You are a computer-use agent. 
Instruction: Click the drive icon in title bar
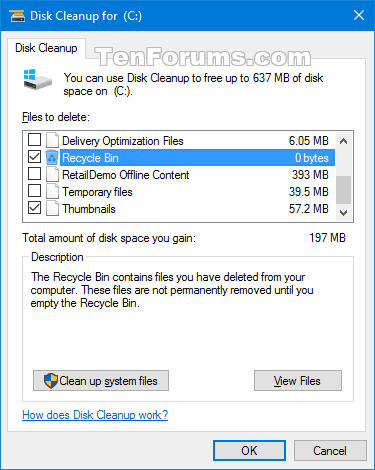pyautogui.click(x=17, y=16)
